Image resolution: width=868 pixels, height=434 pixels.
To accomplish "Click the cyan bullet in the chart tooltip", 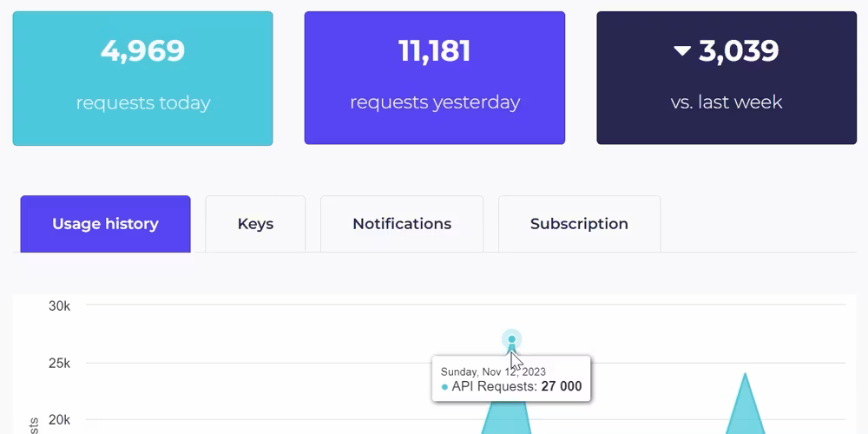I will [445, 387].
